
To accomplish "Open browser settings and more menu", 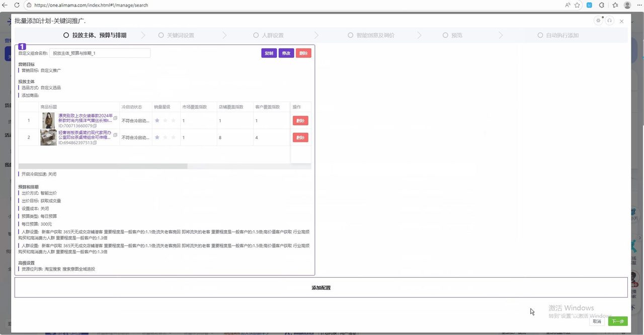I will pyautogui.click(x=639, y=5).
